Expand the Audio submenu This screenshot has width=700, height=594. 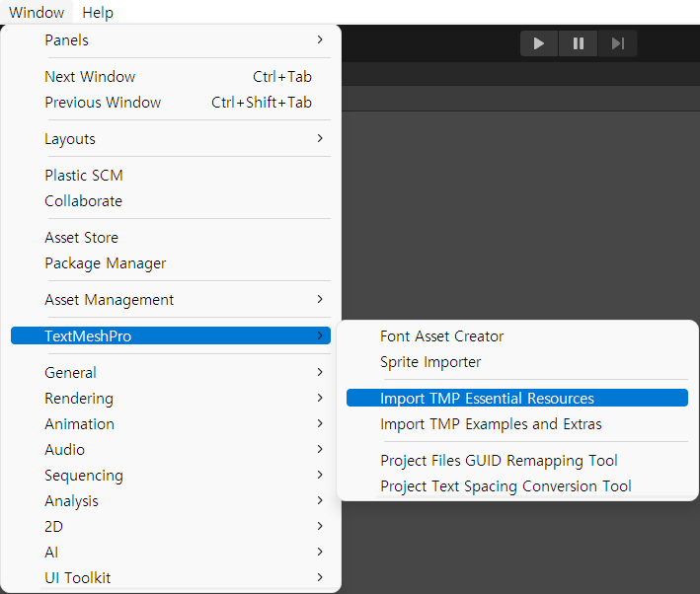click(171, 449)
